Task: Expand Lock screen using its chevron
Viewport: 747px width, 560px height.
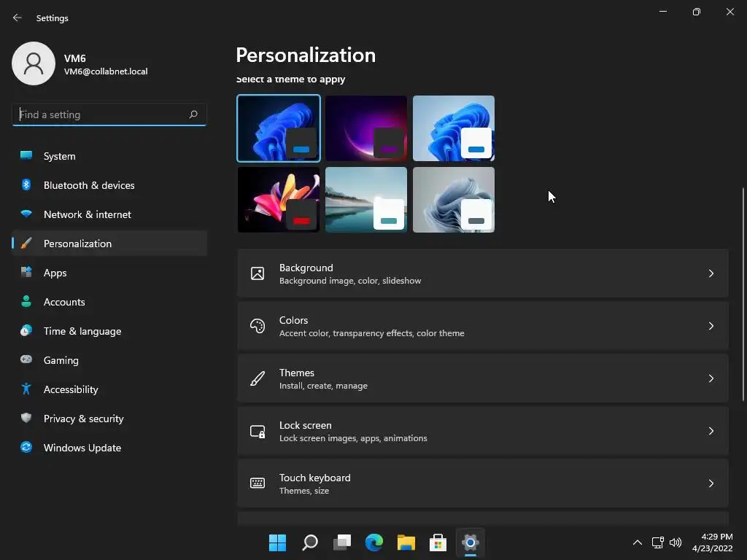Action: pos(711,431)
